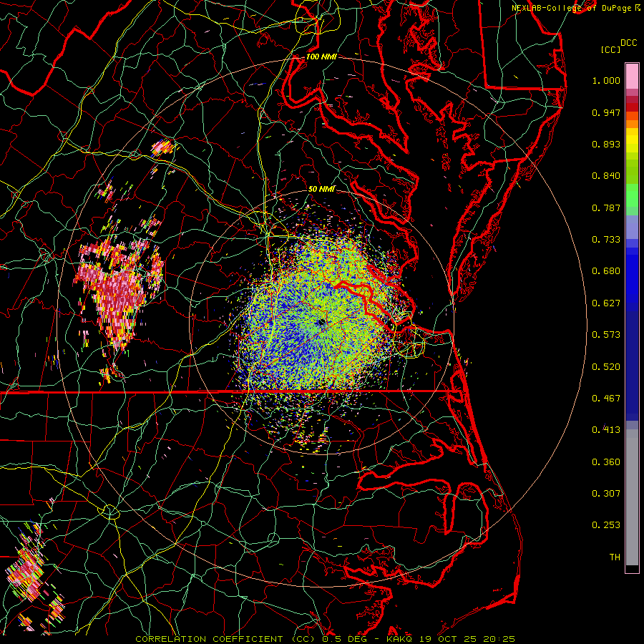This screenshot has height=644, width=644.
Task: Click the red segment of the color bar
Action: 632,107
